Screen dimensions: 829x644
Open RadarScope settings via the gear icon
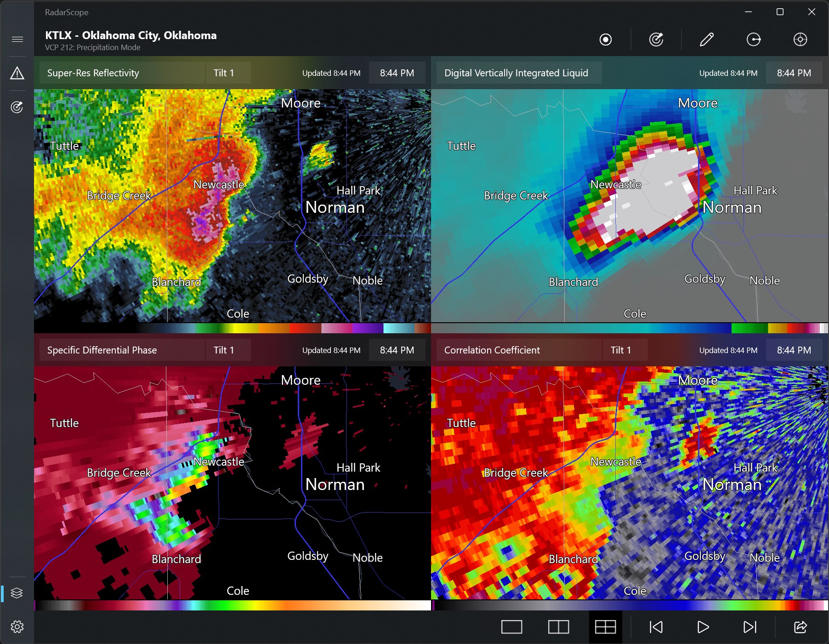pyautogui.click(x=17, y=627)
